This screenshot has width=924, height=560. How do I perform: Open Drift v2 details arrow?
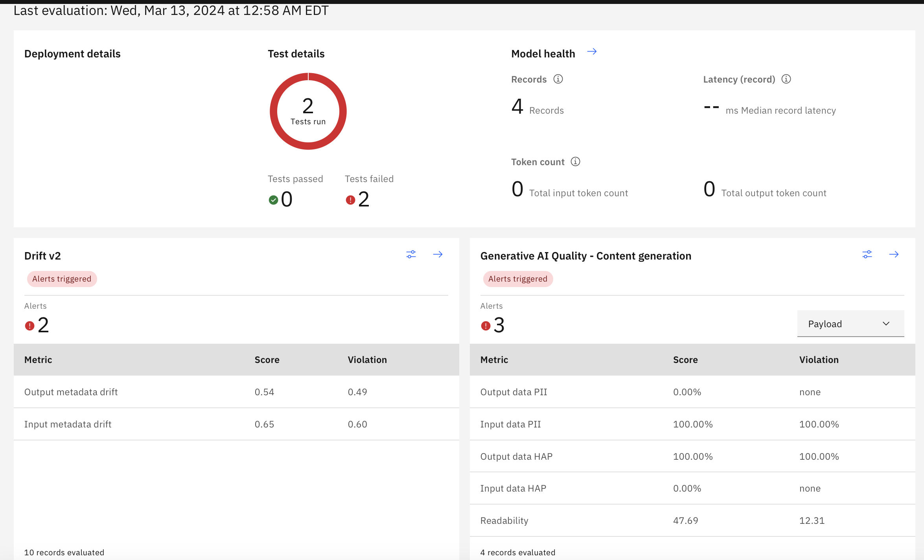(x=438, y=254)
